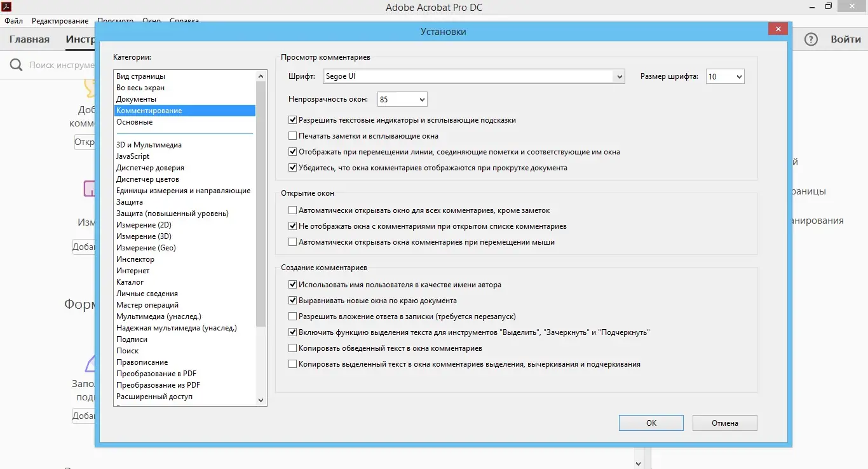Click Войти to sign in
868x469 pixels.
tap(846, 39)
